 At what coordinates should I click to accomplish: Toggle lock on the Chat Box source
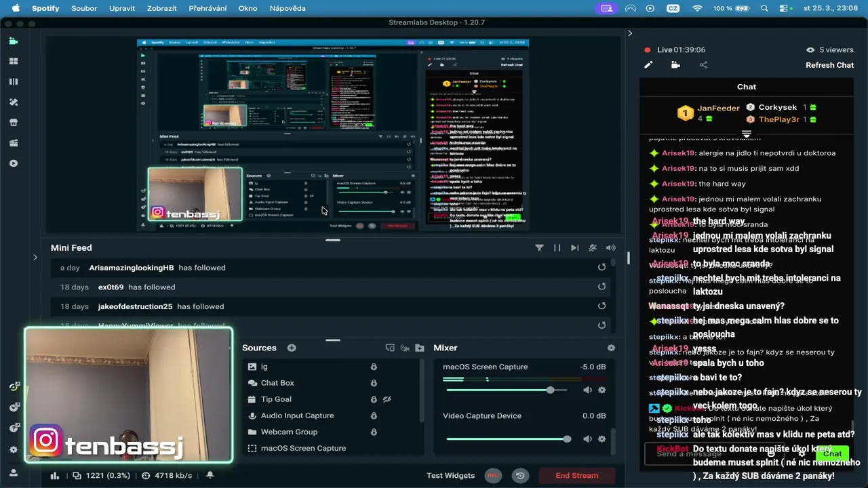(374, 383)
